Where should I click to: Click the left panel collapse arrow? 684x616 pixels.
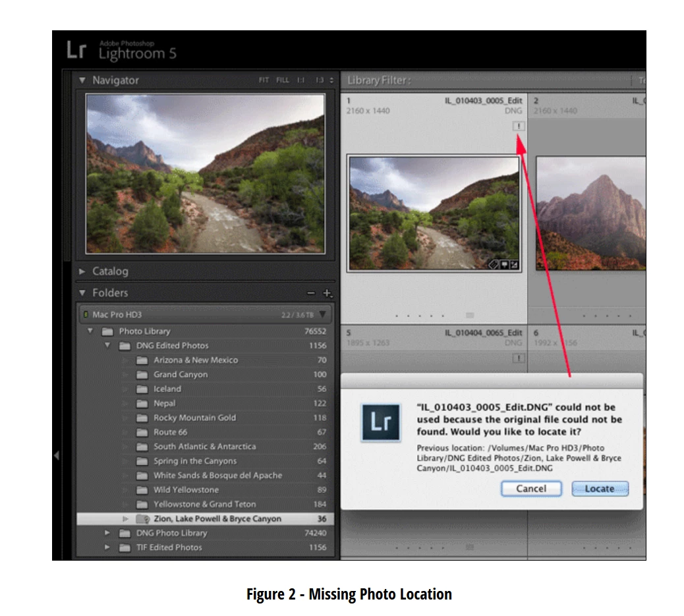pos(57,455)
